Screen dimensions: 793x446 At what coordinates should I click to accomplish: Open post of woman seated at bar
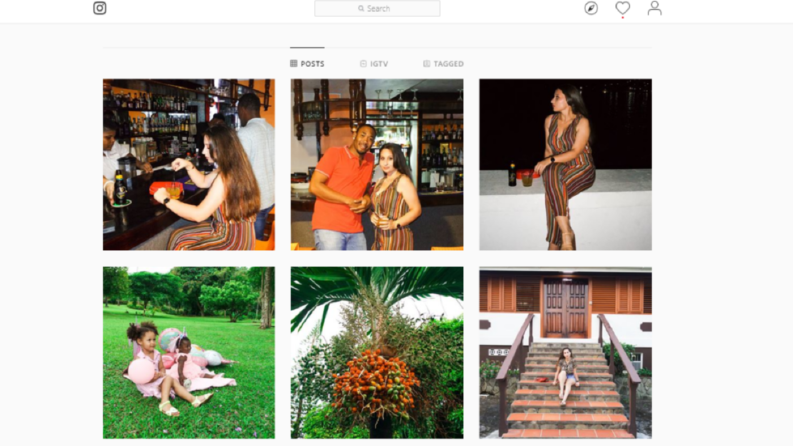(x=189, y=164)
